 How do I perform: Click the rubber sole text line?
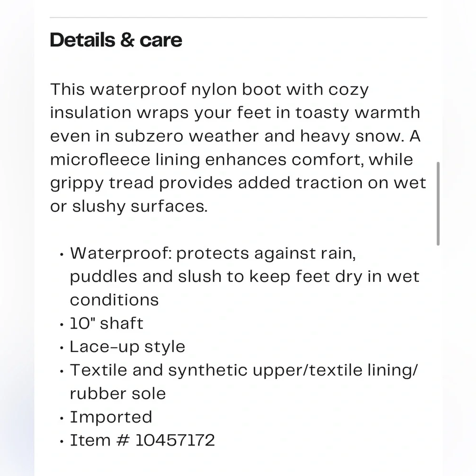118,394
